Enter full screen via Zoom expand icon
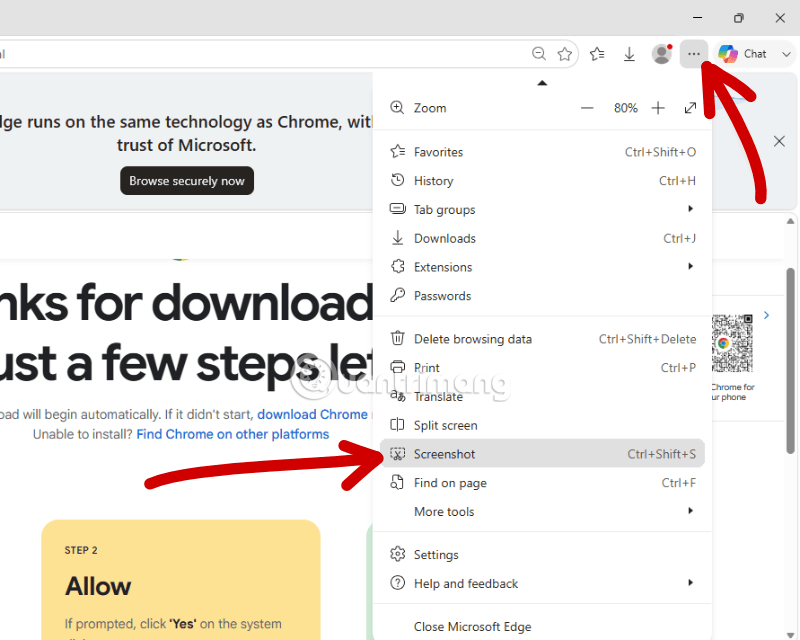Image resolution: width=800 pixels, height=640 pixels. (690, 108)
